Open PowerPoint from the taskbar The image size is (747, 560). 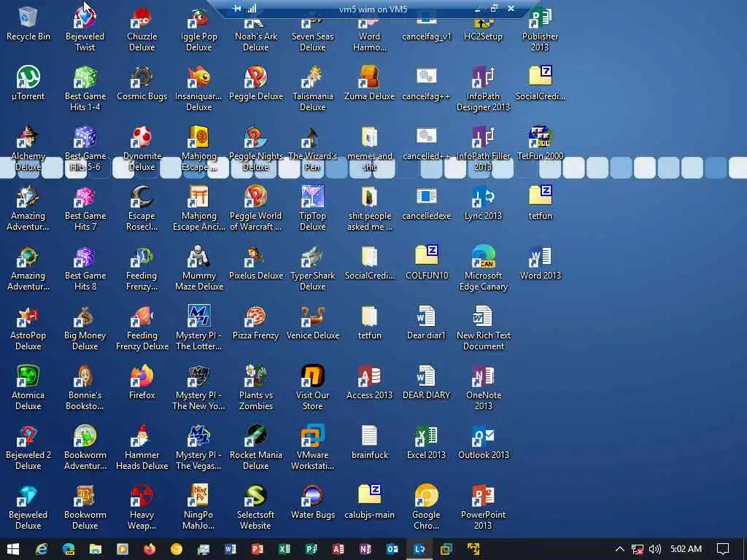[258, 549]
